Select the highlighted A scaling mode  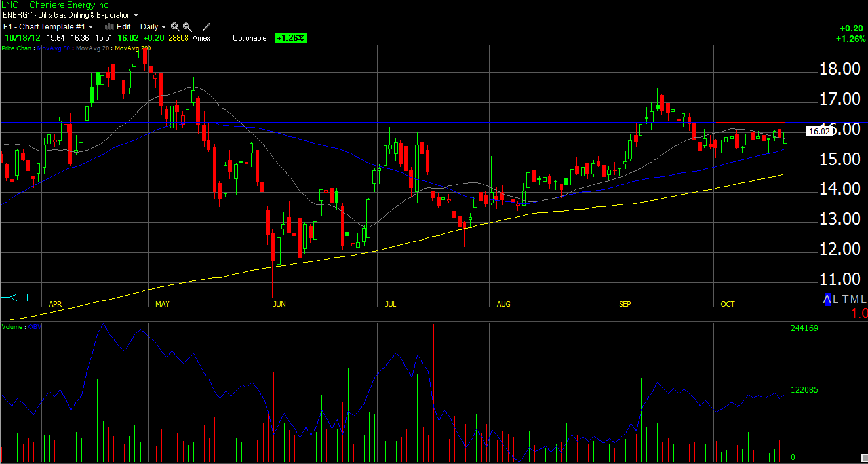827,300
